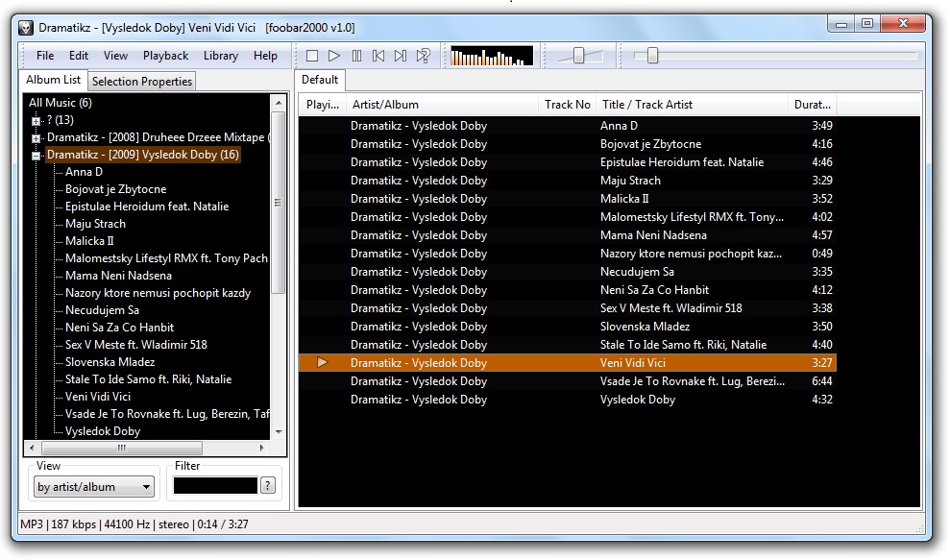Open the File menu

coord(45,56)
